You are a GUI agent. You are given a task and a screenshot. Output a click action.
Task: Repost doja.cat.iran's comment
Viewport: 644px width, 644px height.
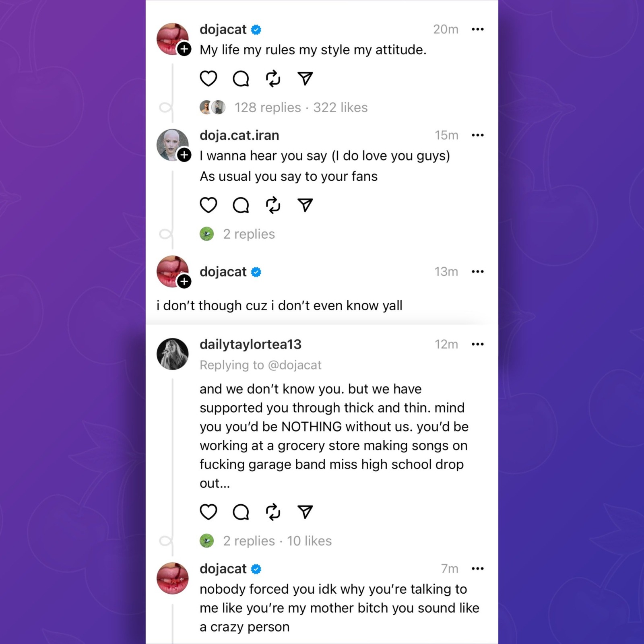click(x=272, y=205)
